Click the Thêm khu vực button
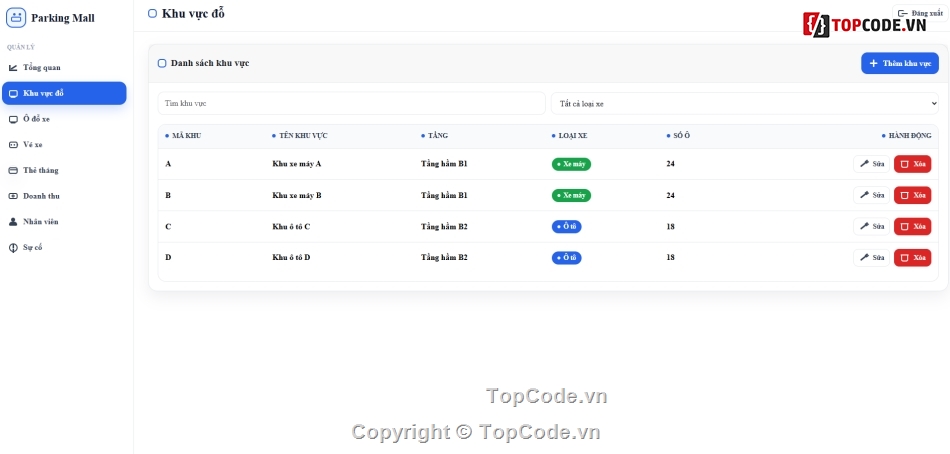The image size is (950, 454). (900, 63)
